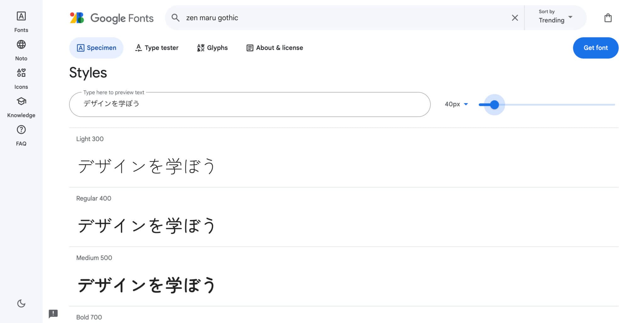View the selected fonts shopping bag

[x=608, y=18]
